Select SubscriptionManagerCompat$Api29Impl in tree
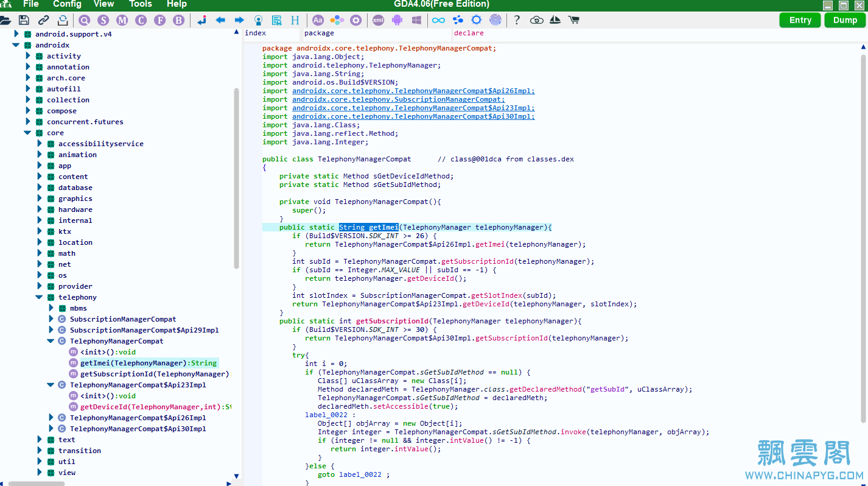This screenshot has height=486, width=868. coord(144,330)
